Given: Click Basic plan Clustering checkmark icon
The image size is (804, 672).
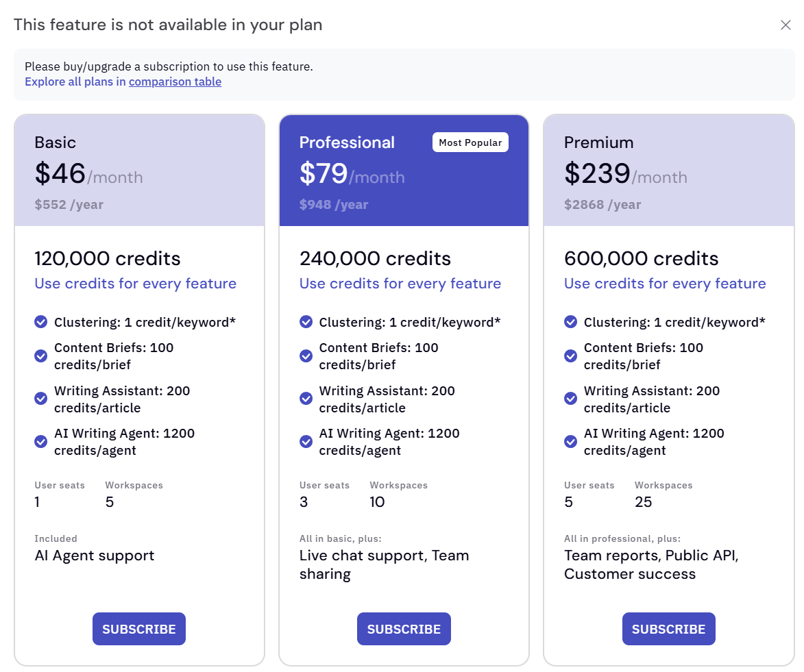Looking at the screenshot, I should [41, 322].
